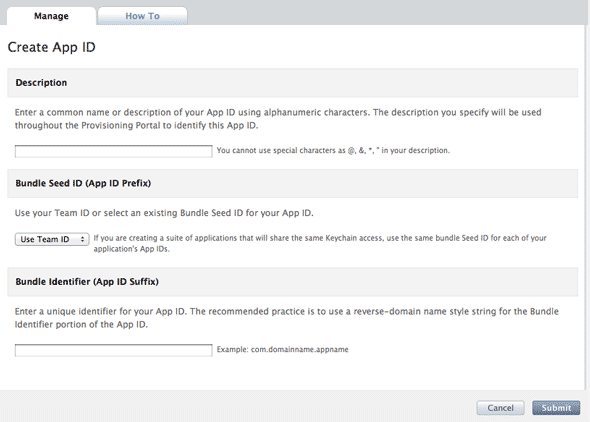Click the special characters warning note
The image size is (590, 422).
[x=333, y=150]
